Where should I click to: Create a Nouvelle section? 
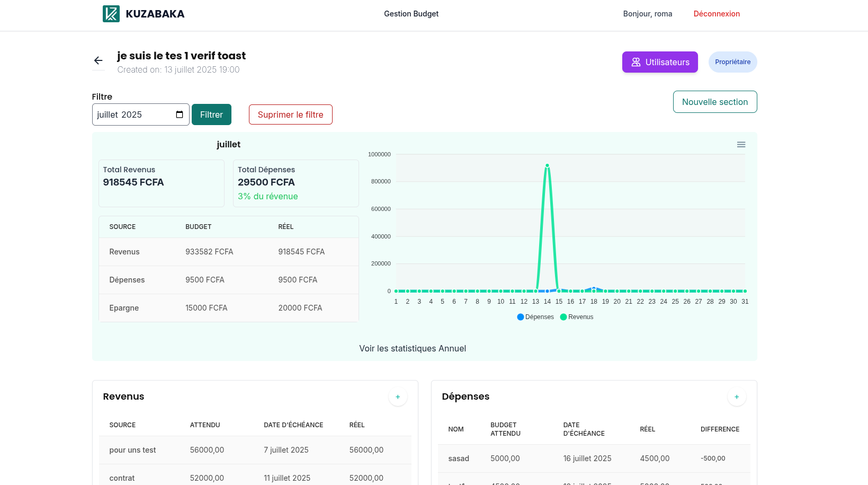pyautogui.click(x=714, y=102)
